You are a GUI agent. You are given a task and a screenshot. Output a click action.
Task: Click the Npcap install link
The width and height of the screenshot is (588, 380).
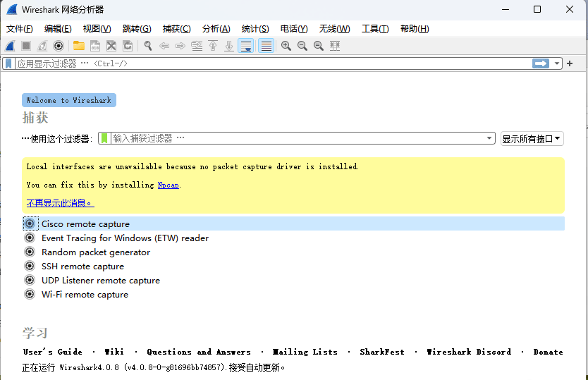168,185
